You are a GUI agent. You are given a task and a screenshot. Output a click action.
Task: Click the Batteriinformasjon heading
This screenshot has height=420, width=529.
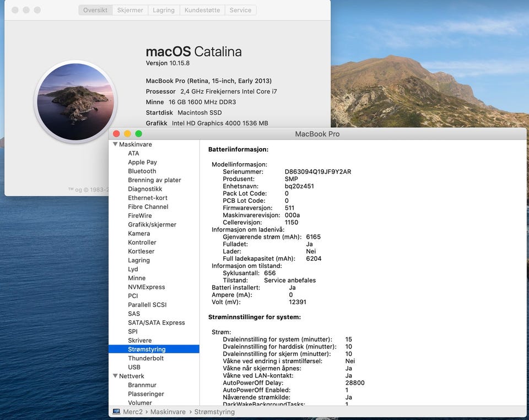[239, 149]
